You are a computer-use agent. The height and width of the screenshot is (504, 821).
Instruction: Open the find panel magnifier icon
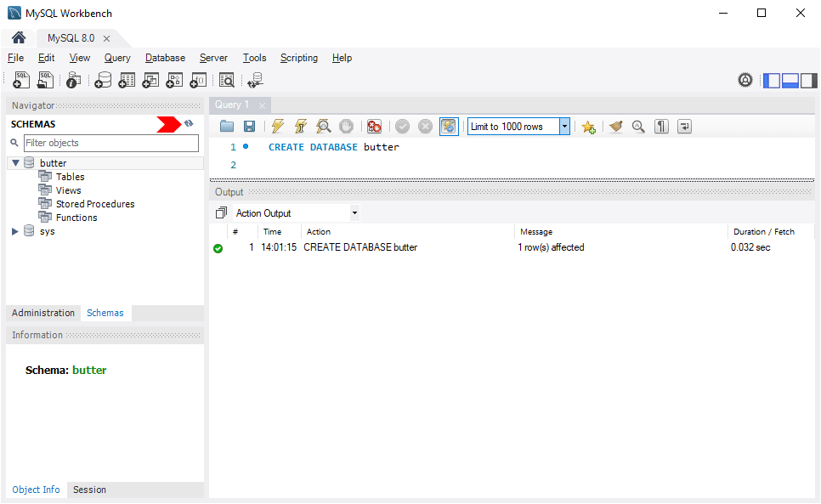pyautogui.click(x=638, y=126)
